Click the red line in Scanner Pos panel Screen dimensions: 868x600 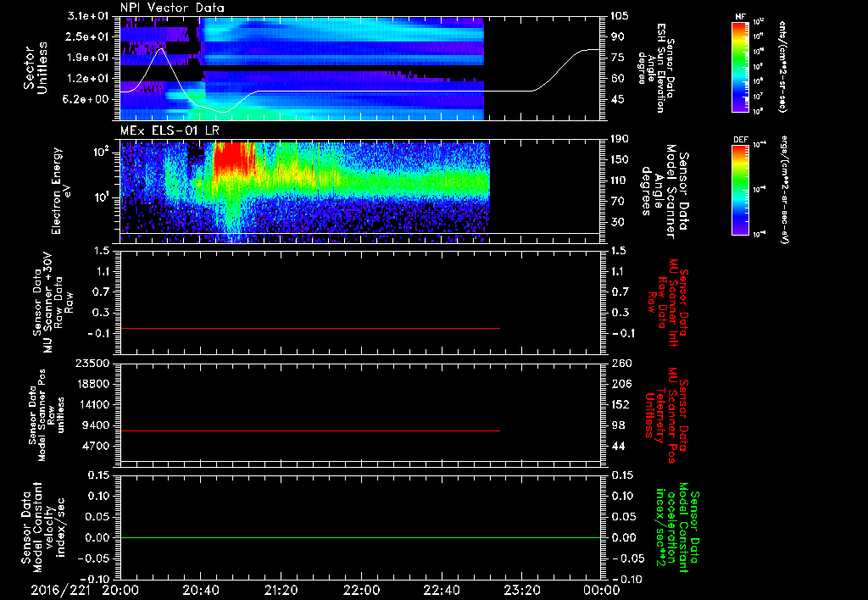coord(310,431)
